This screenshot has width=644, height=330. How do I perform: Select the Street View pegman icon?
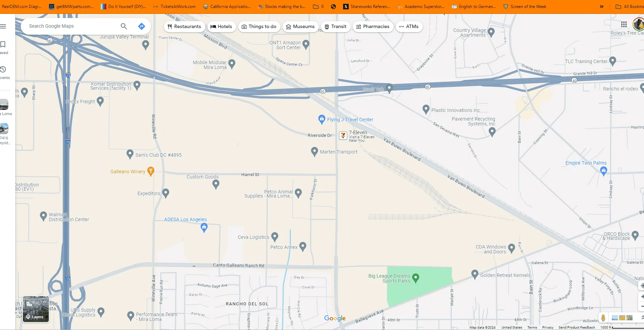coord(603,318)
